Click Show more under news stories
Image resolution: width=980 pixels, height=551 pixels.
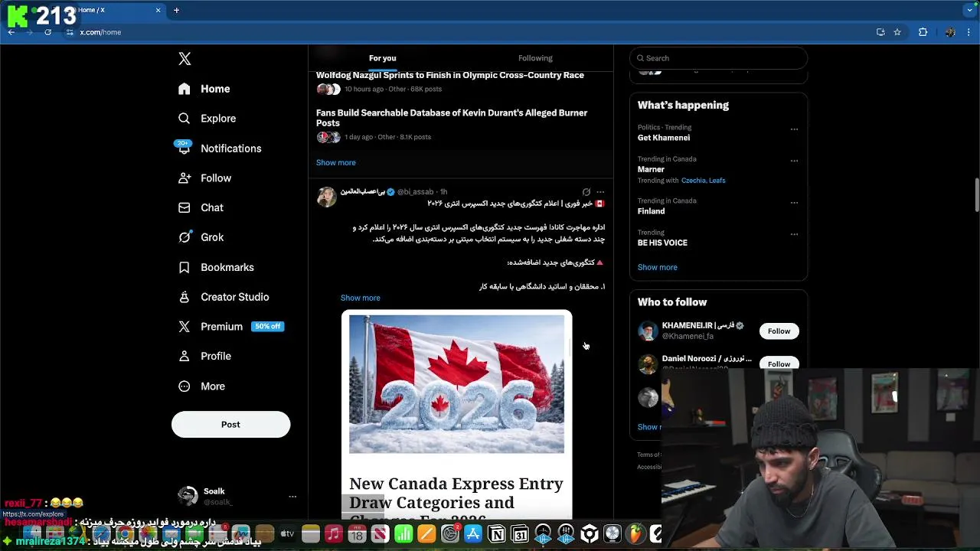[x=336, y=162]
